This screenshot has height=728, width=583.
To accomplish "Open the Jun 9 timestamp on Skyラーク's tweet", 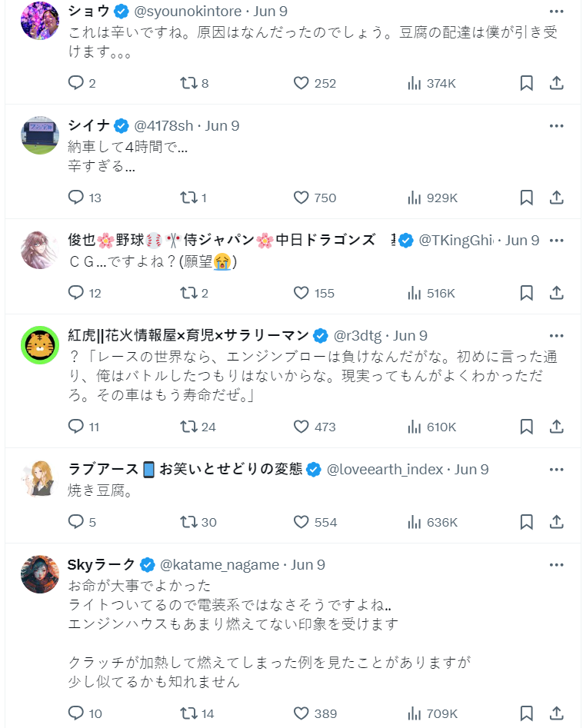I will [x=302, y=565].
